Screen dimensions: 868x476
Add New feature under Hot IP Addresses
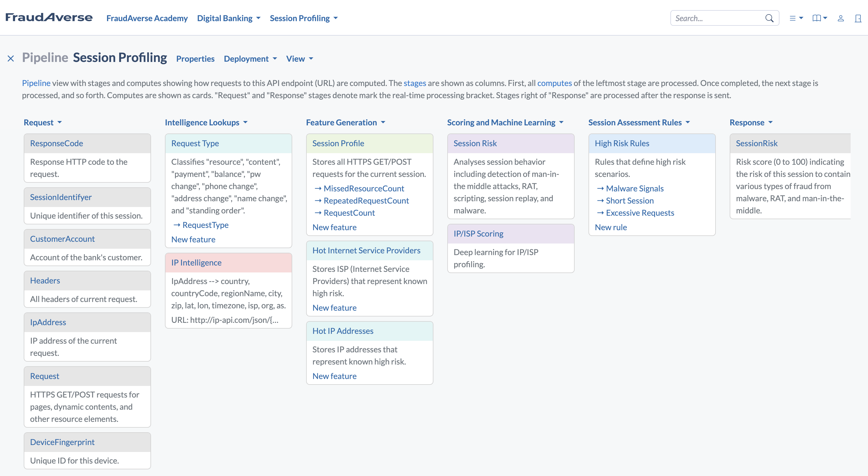pos(334,376)
